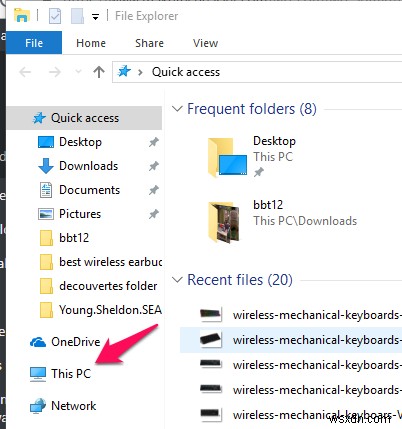Open decouvertes folder in sidebar
This screenshot has width=402, height=429.
108,286
